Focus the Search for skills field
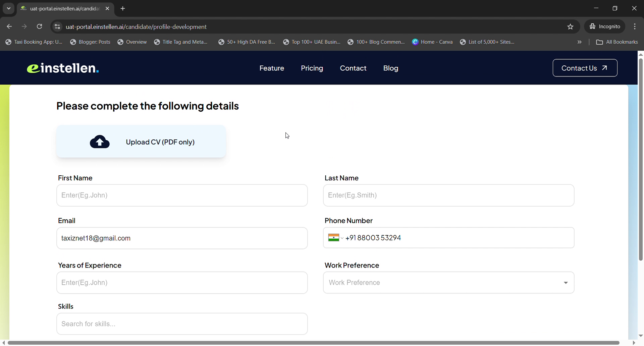The image size is (644, 346). [182, 324]
